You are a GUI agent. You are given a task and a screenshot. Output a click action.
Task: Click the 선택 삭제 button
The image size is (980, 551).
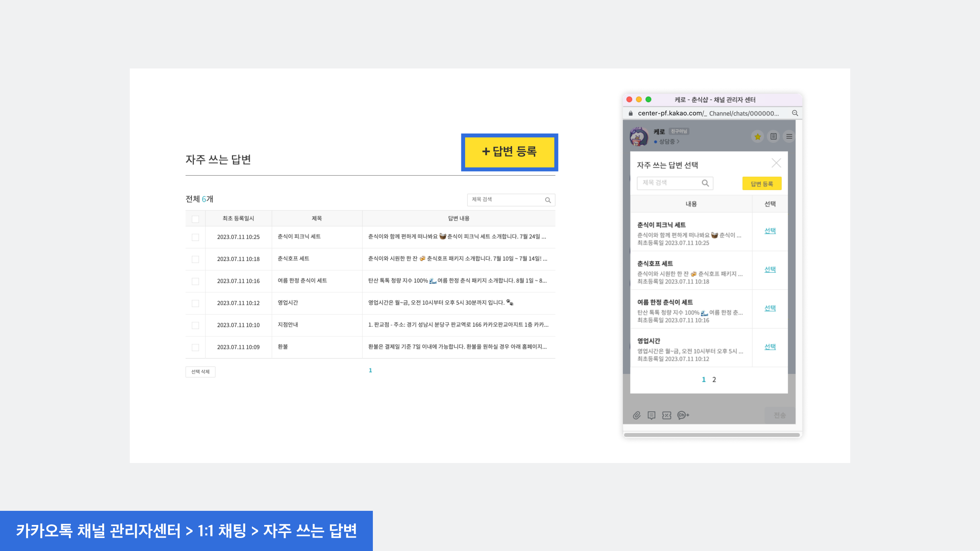(x=200, y=372)
